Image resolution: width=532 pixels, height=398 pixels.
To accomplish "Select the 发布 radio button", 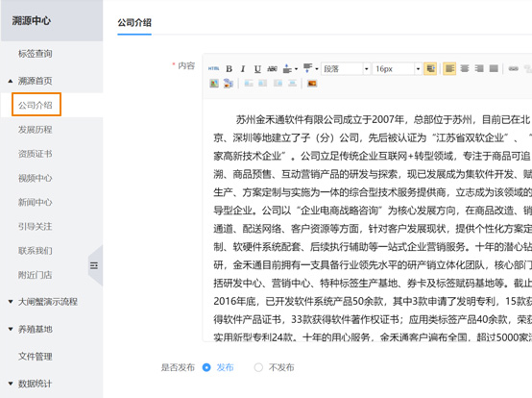I will [206, 367].
